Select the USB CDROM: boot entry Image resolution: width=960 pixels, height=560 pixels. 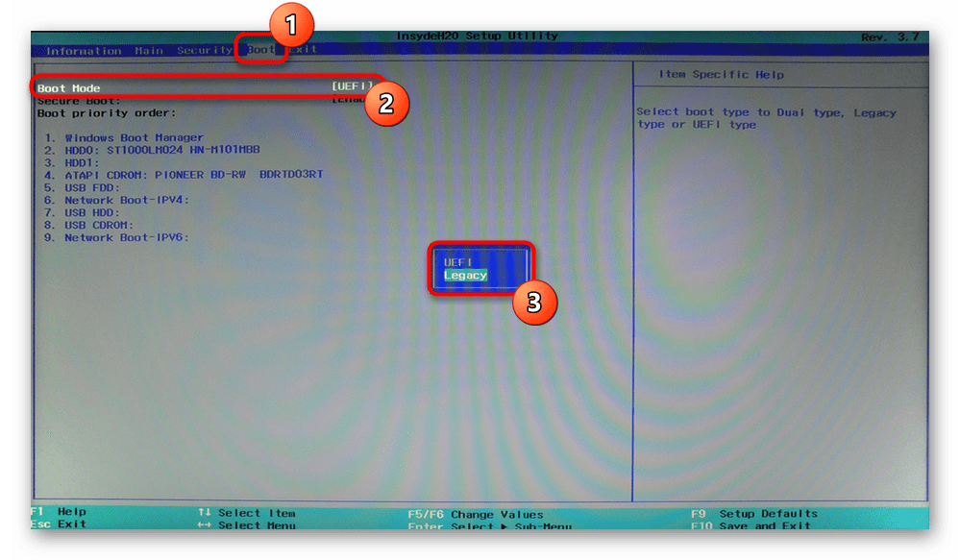88,225
